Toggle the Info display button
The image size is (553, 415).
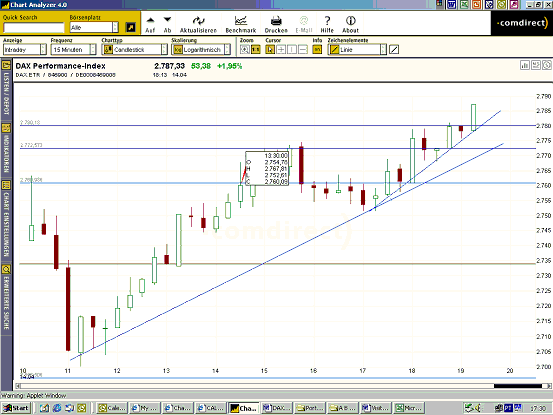pyautogui.click(x=317, y=50)
